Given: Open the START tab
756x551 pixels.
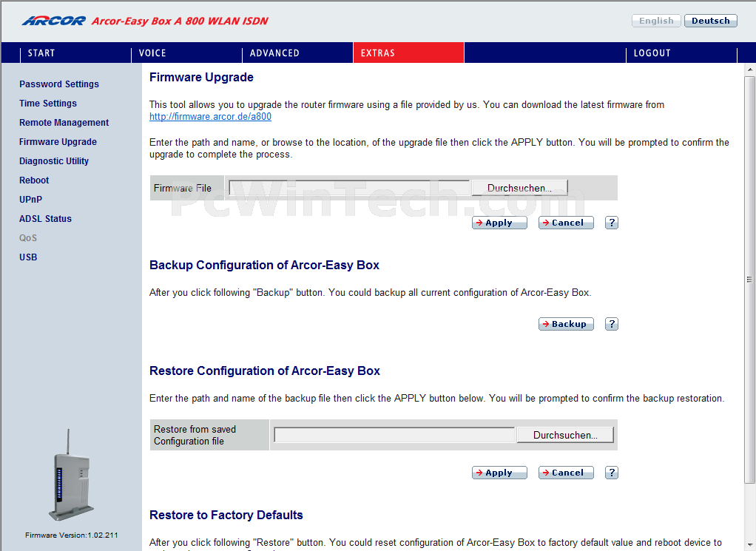Looking at the screenshot, I should [x=41, y=53].
